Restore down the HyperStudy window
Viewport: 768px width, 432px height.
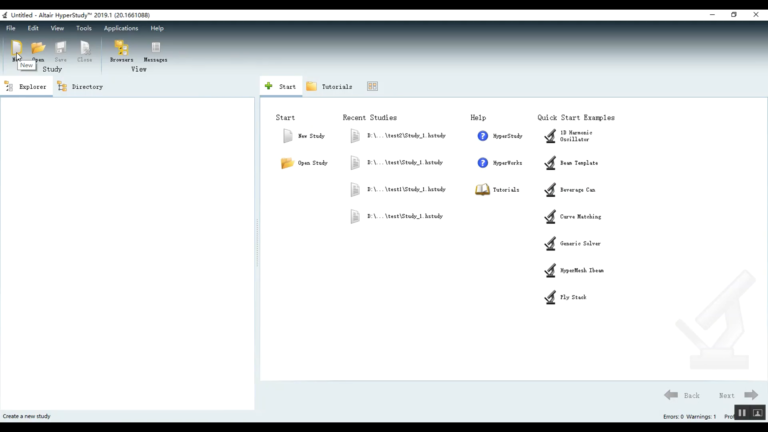click(734, 15)
